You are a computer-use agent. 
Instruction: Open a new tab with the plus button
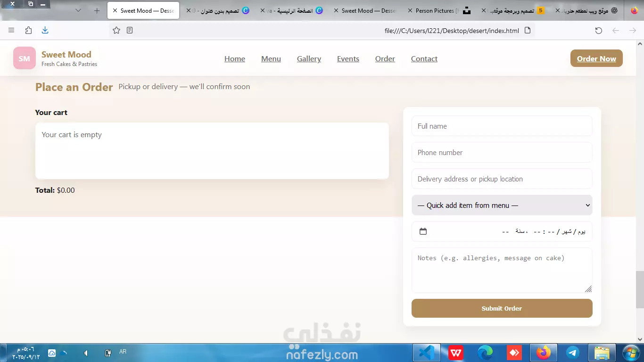pyautogui.click(x=97, y=10)
